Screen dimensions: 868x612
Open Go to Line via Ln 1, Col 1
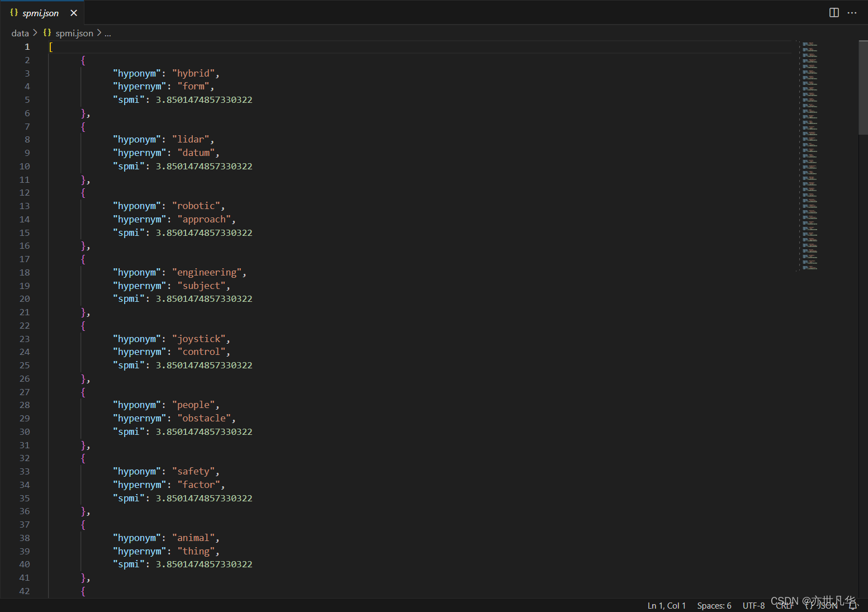(666, 606)
